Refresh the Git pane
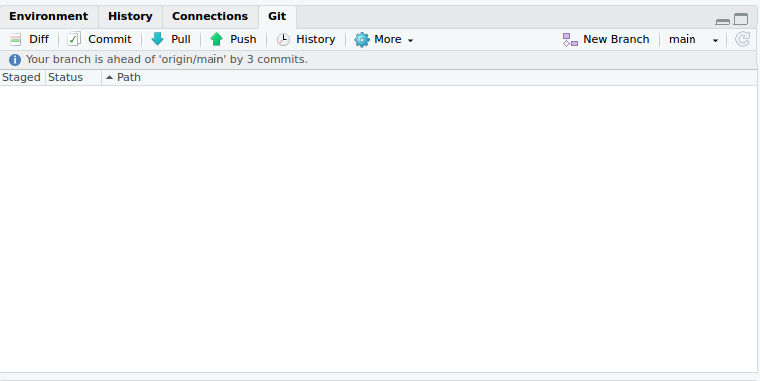The image size is (760, 381). [743, 39]
